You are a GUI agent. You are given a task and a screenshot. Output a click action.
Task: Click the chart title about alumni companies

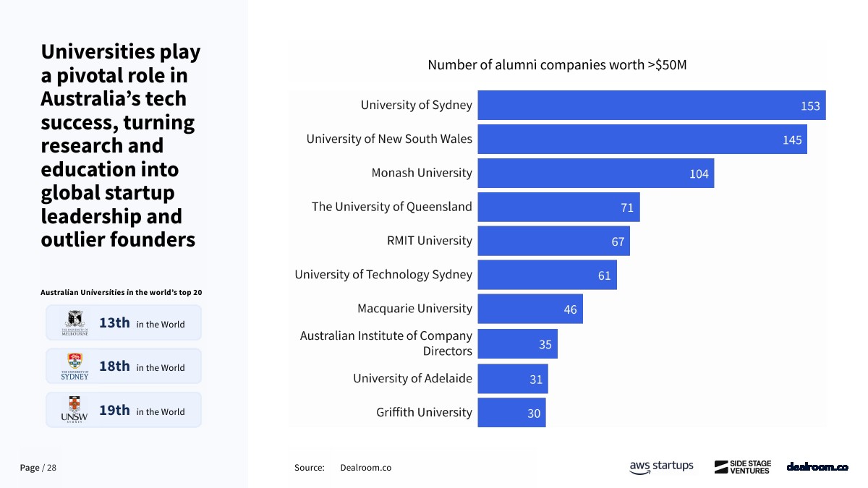click(x=557, y=65)
